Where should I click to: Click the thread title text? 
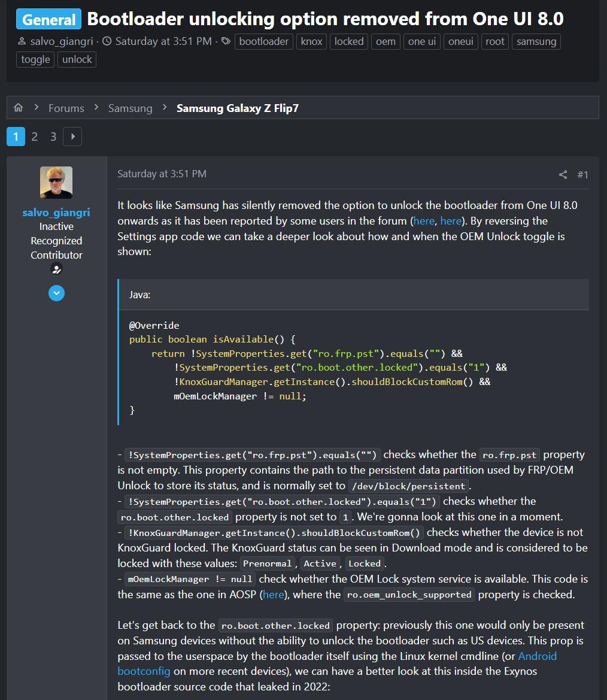pyautogui.click(x=326, y=19)
